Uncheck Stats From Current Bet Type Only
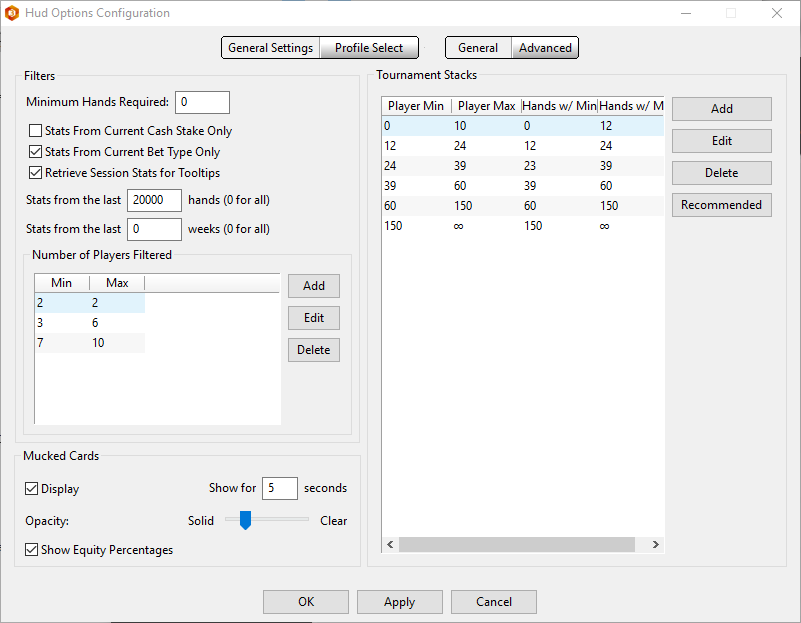Image resolution: width=801 pixels, height=623 pixels. pos(36,152)
